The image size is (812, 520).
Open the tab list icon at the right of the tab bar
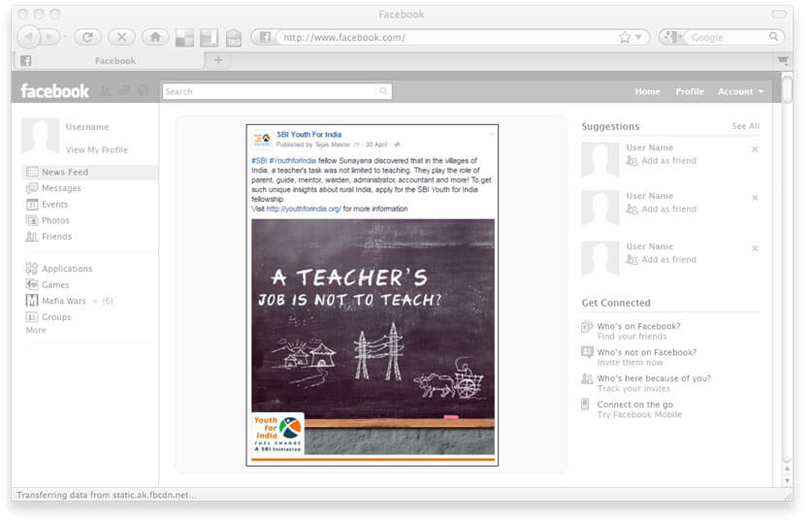783,61
